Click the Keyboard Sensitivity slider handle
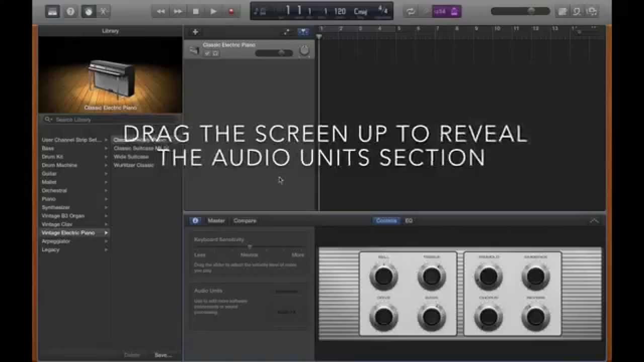This screenshot has width=644, height=362. [x=250, y=246]
